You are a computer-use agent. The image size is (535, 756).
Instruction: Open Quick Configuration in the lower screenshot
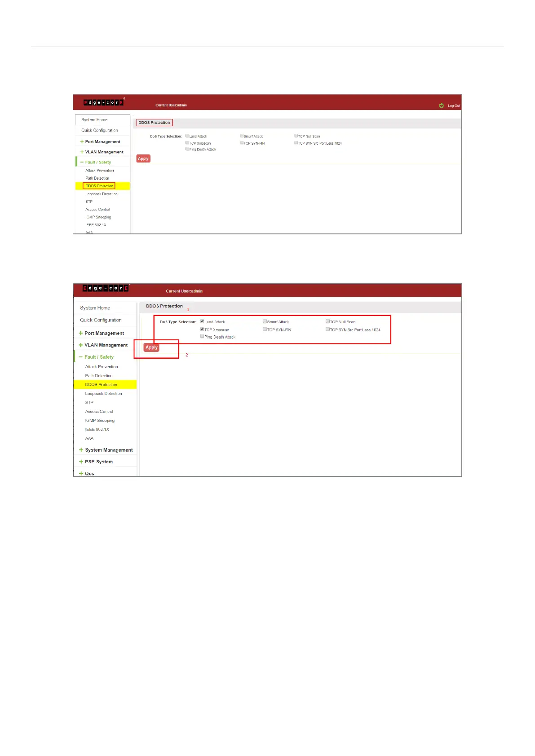coord(101,320)
